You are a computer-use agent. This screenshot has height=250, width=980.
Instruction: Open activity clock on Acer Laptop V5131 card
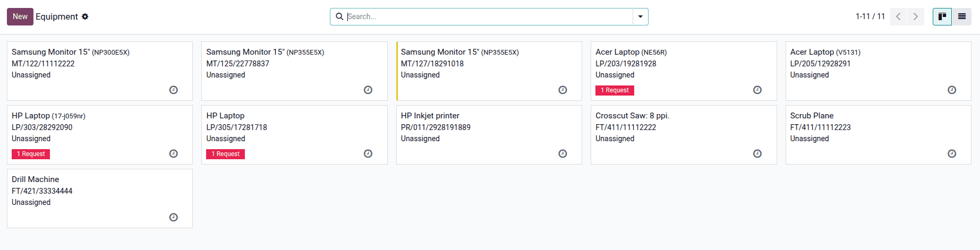[x=952, y=90]
